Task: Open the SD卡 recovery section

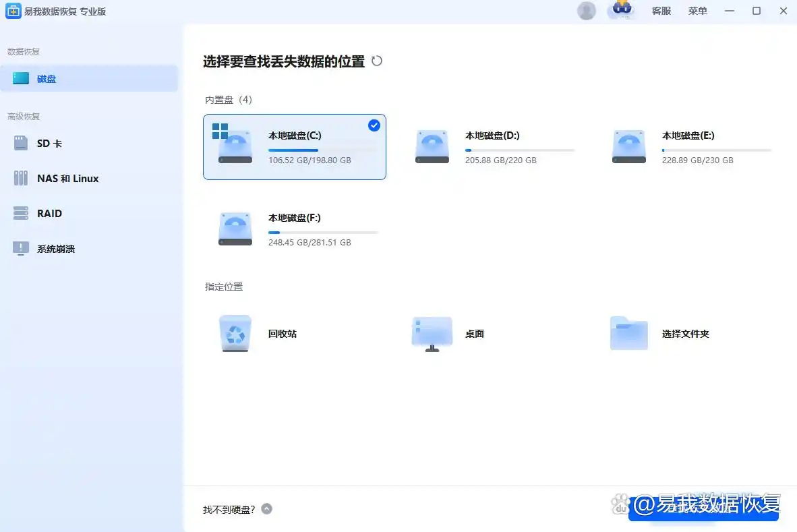Action: pos(47,143)
